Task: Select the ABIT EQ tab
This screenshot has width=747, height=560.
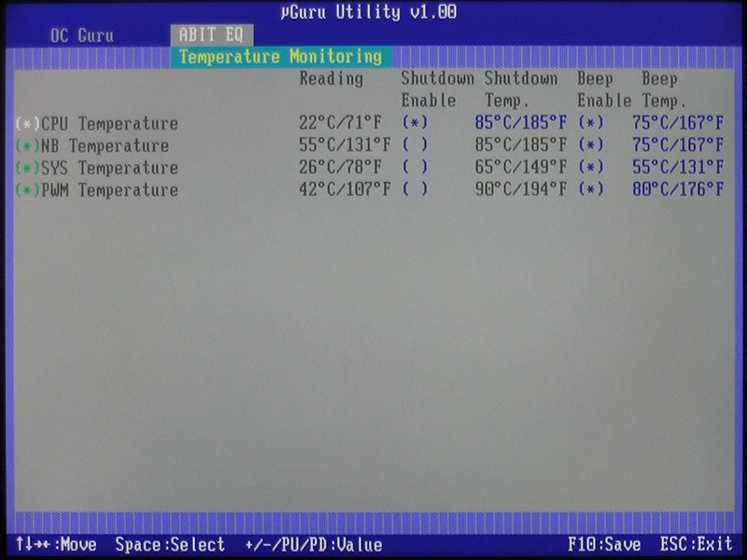Action: point(212,35)
